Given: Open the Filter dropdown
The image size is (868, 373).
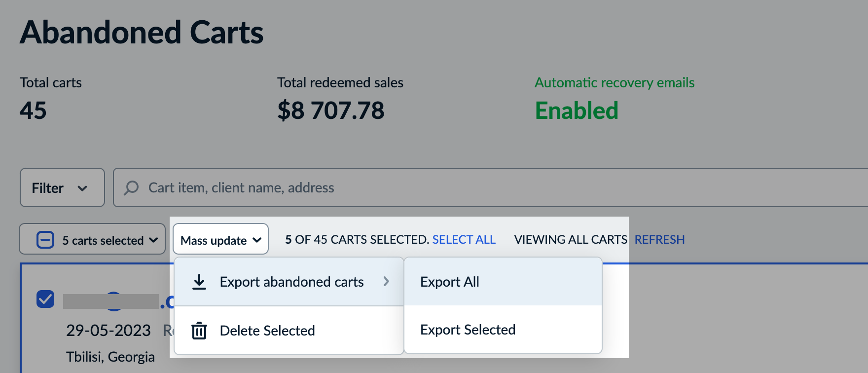Looking at the screenshot, I should tap(62, 187).
